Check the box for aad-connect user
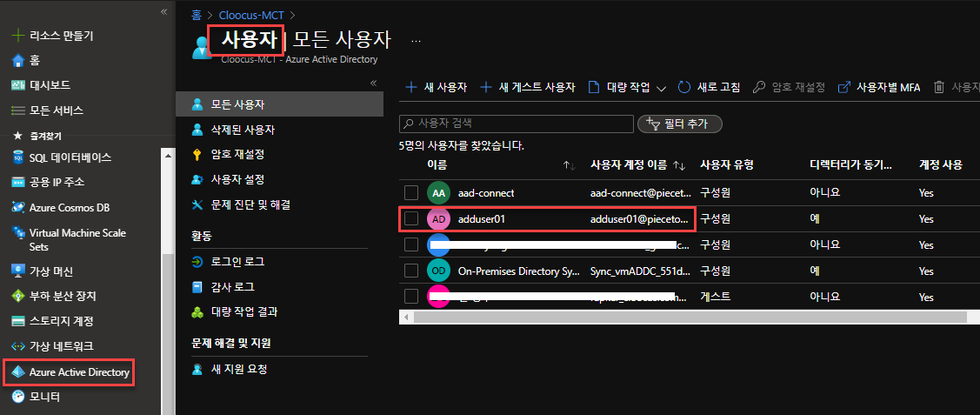The image size is (980, 415). coord(410,192)
